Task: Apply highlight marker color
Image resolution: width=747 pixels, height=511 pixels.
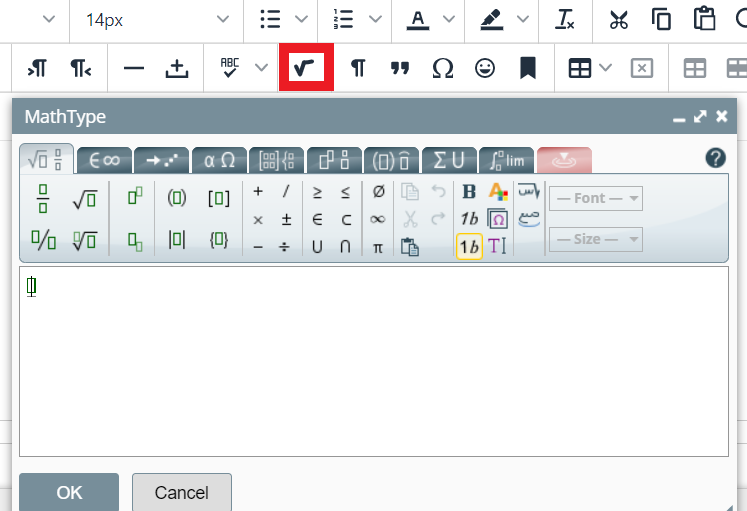Action: [x=492, y=20]
